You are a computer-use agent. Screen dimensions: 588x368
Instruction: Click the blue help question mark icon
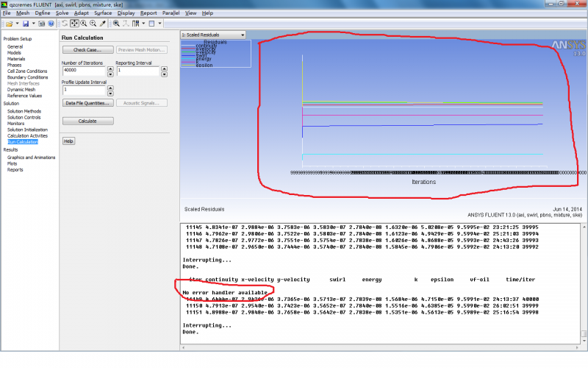[51, 24]
